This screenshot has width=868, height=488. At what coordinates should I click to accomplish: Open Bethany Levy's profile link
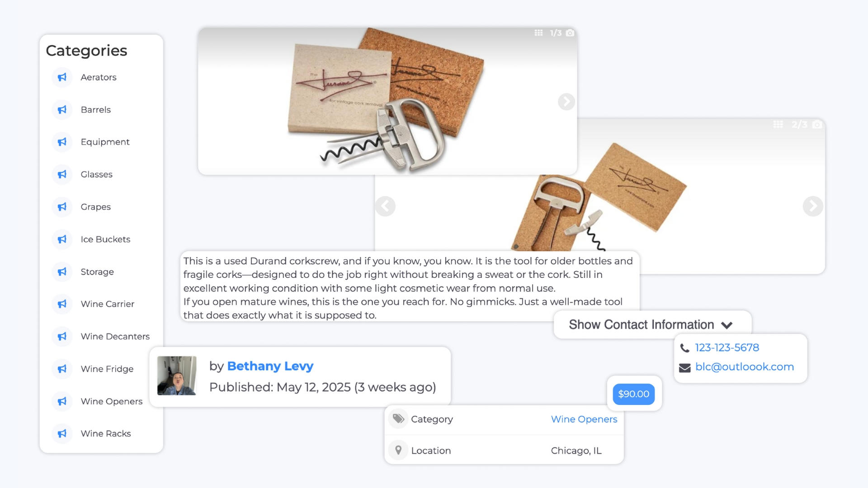pyautogui.click(x=270, y=366)
